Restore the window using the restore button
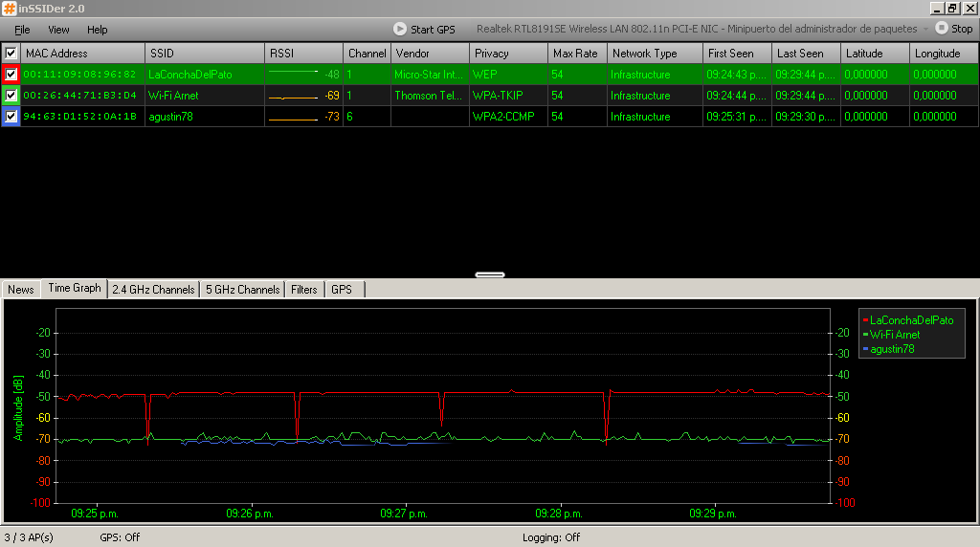 point(952,8)
